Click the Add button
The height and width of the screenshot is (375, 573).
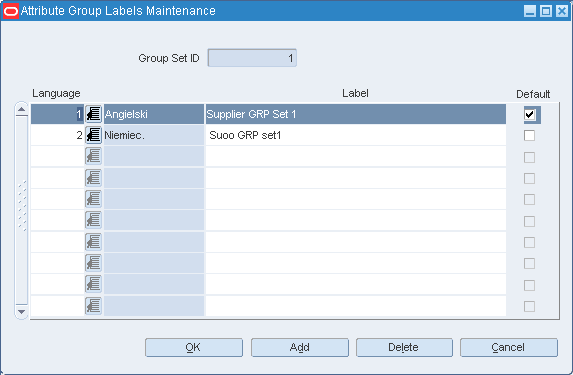tap(300, 347)
